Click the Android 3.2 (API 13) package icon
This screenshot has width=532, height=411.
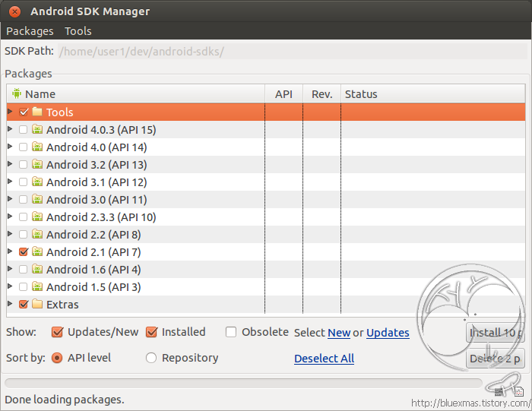(37, 164)
